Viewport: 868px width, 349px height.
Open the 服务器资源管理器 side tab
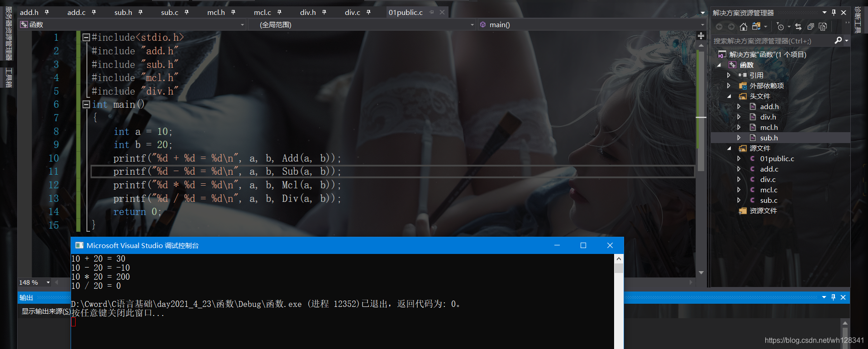click(x=9, y=33)
